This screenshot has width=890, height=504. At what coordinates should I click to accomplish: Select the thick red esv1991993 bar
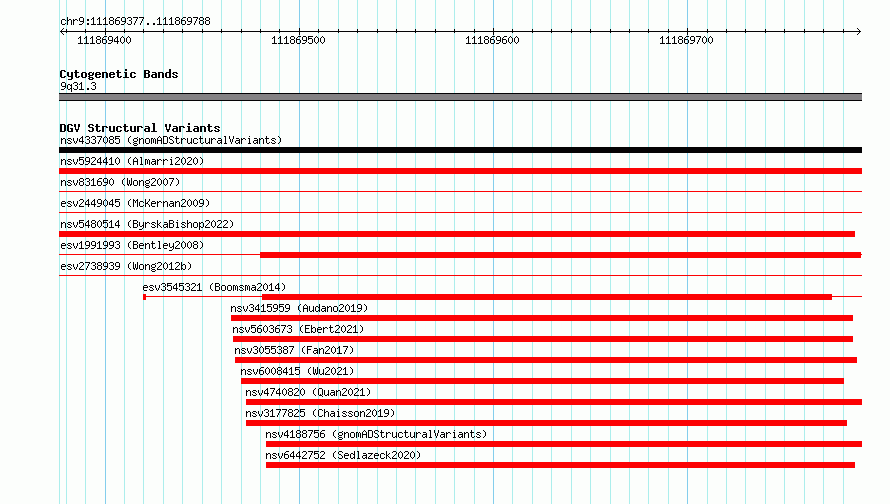[x=561, y=255]
